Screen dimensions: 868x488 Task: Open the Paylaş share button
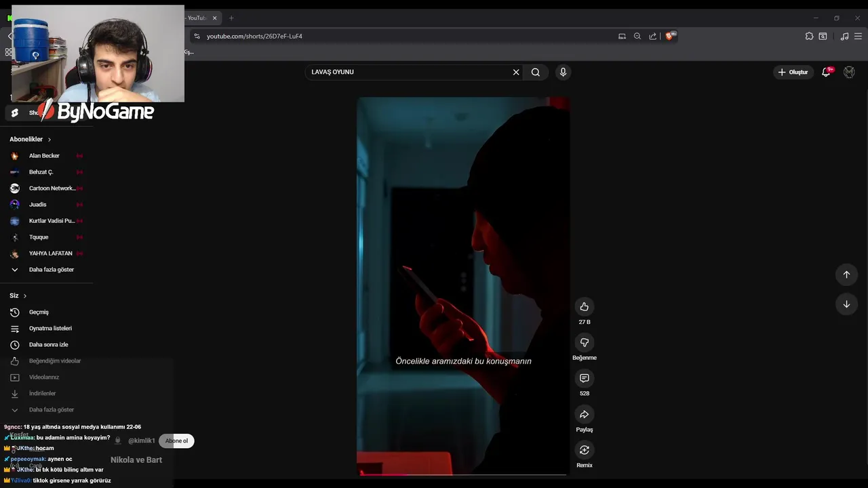584,414
